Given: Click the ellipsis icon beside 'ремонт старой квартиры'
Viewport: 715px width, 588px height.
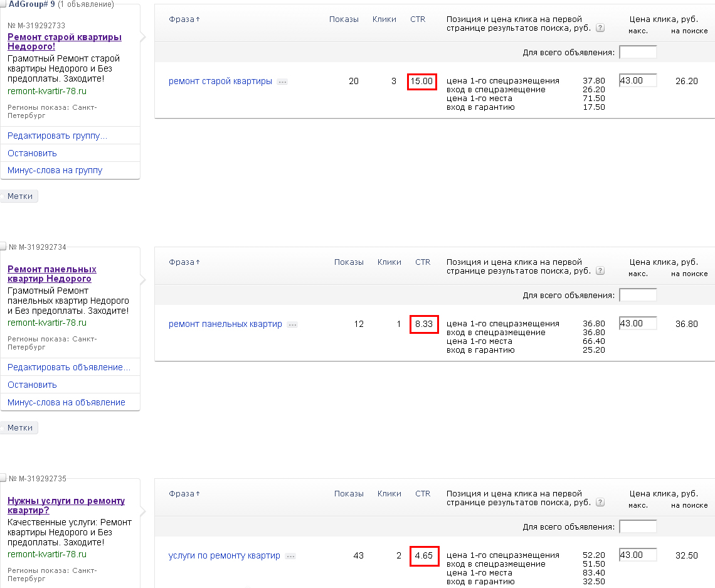Looking at the screenshot, I should point(282,82).
